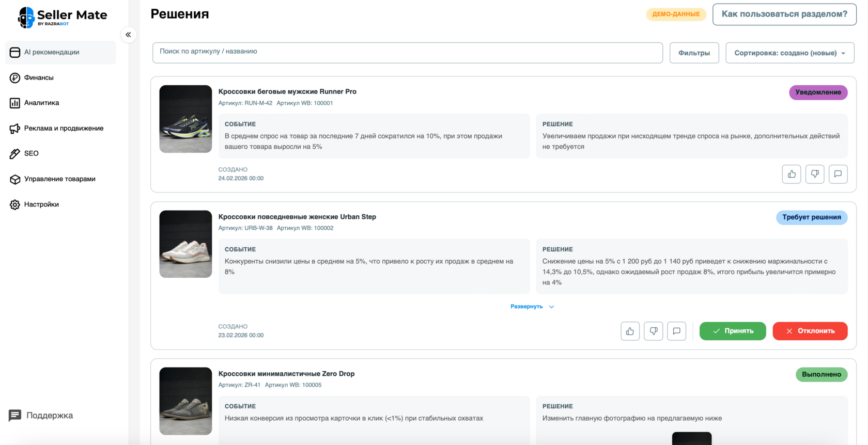The image size is (868, 445).
Task: Expand the Urban Step card via Развернуть
Action: [532, 307]
